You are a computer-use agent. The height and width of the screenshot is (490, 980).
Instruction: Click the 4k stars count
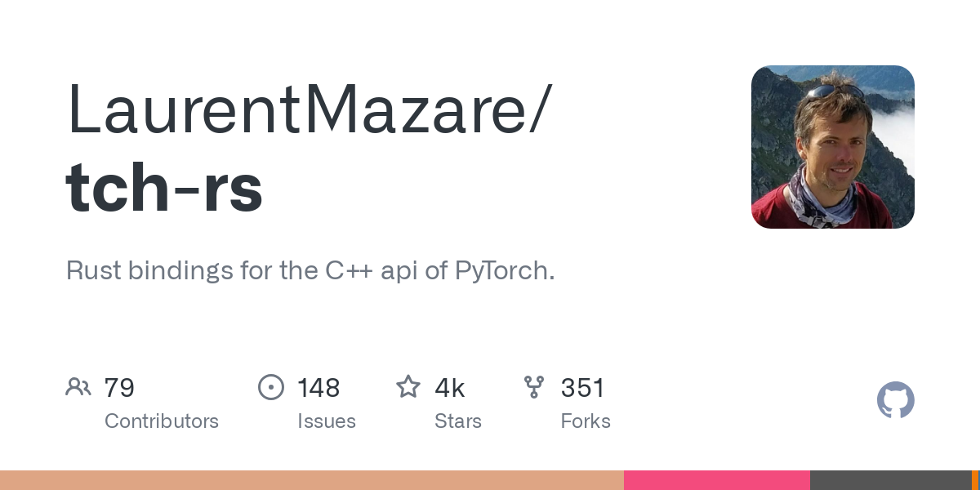pos(450,388)
